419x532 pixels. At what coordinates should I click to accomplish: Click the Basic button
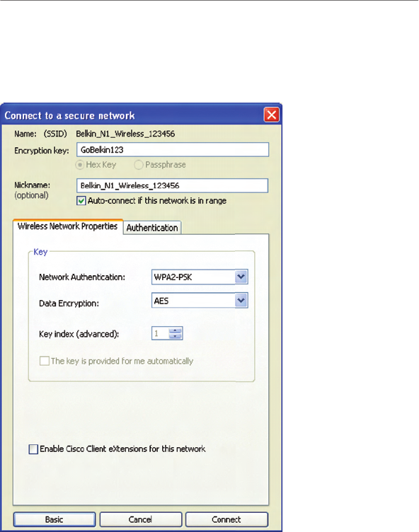coord(54,519)
